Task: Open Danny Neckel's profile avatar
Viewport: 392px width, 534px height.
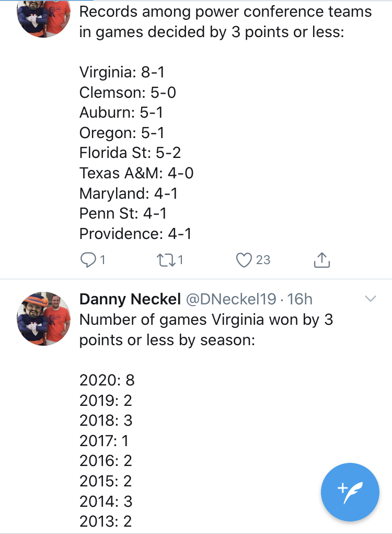Action: coord(43,319)
